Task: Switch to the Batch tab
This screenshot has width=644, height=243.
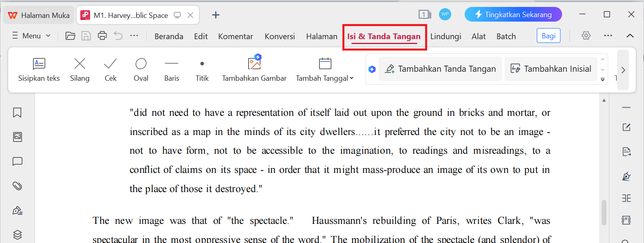Action: pyautogui.click(x=506, y=36)
